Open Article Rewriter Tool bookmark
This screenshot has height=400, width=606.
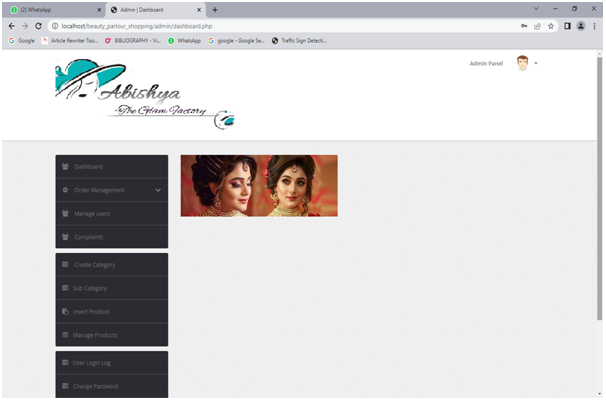[70, 41]
